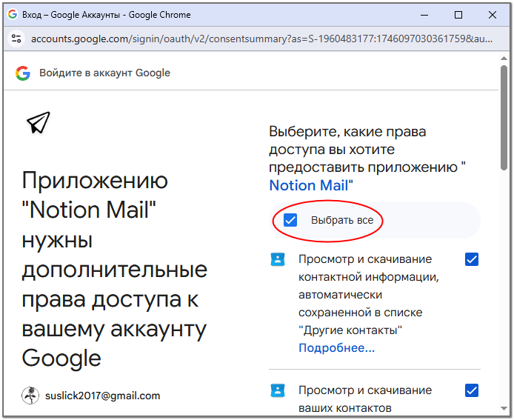Uncheck permission for "Другие контакты" contact info
Image resolution: width=514 pixels, height=420 pixels.
coord(472,259)
